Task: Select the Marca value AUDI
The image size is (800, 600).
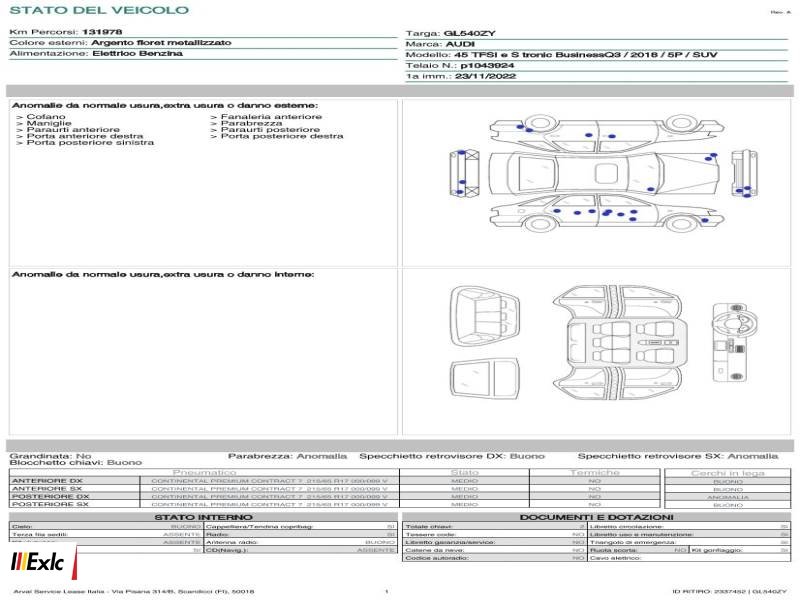Action: 460,44
